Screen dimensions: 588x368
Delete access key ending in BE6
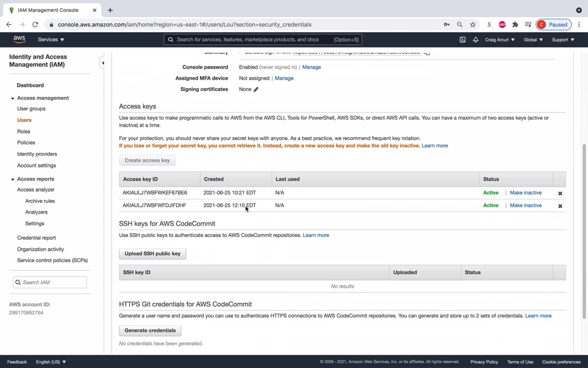(560, 193)
